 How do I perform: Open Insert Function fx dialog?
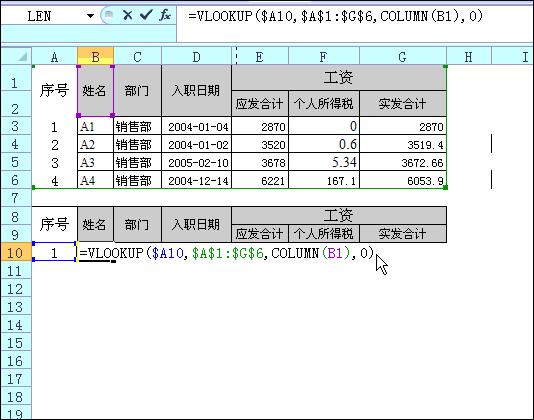tap(165, 15)
